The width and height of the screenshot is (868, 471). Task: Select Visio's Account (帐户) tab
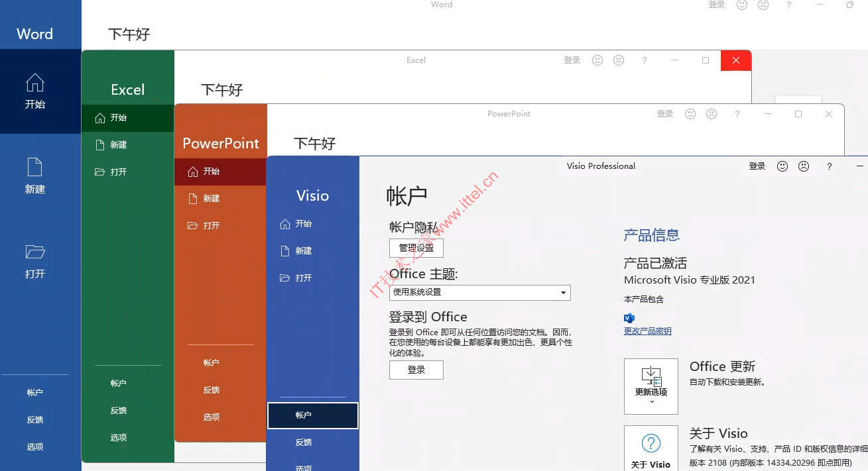(x=312, y=415)
